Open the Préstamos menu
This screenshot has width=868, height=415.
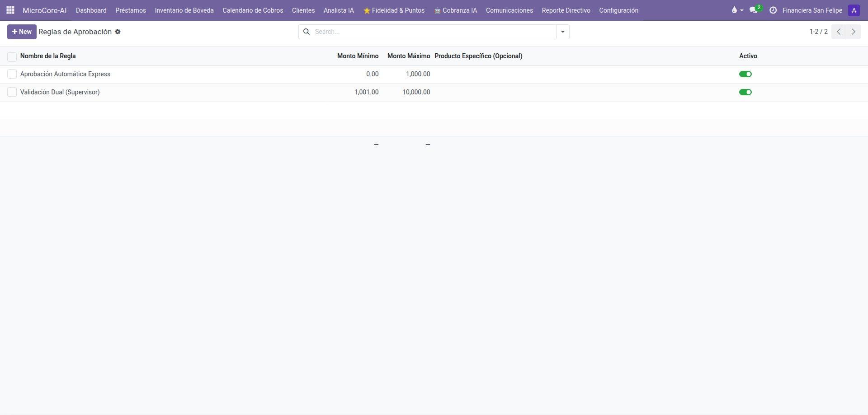[x=131, y=10]
